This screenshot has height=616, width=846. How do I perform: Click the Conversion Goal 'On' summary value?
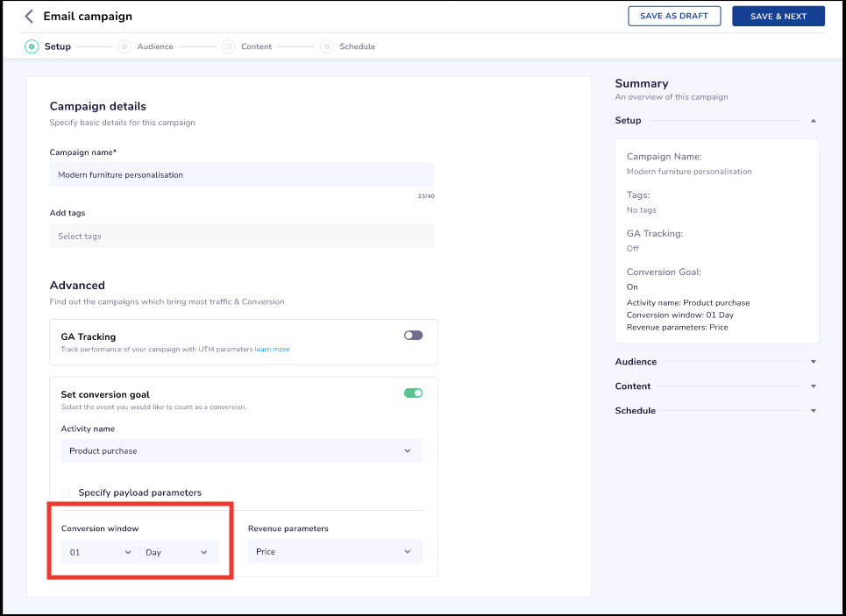[x=632, y=287]
